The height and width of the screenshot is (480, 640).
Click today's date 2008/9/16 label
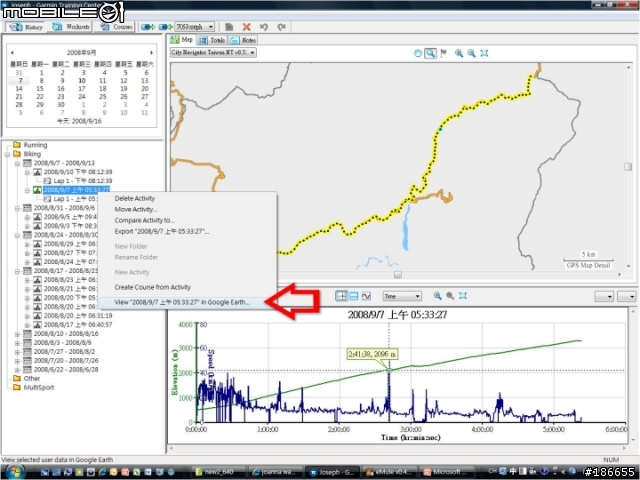point(79,121)
